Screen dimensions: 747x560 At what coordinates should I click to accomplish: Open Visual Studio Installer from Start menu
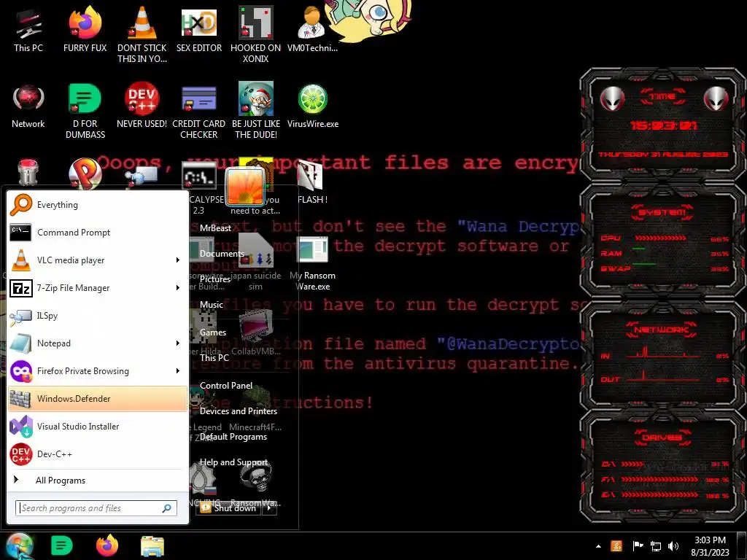(x=98, y=426)
